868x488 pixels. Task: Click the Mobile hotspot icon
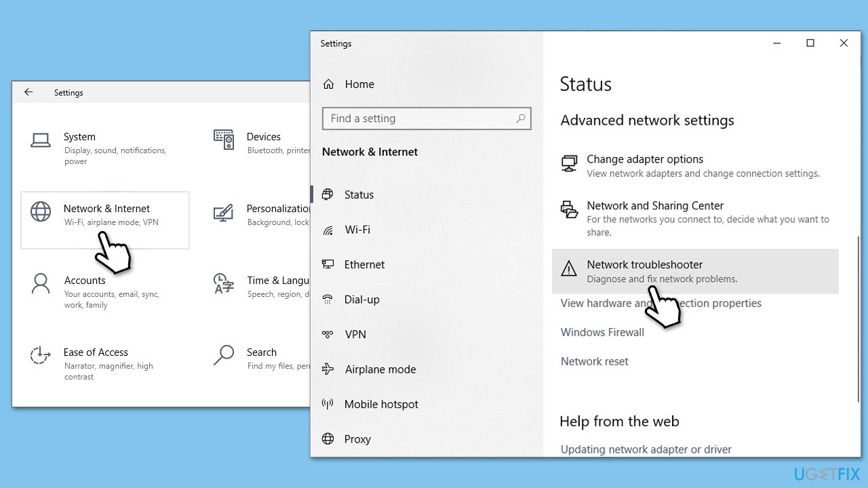tap(328, 404)
